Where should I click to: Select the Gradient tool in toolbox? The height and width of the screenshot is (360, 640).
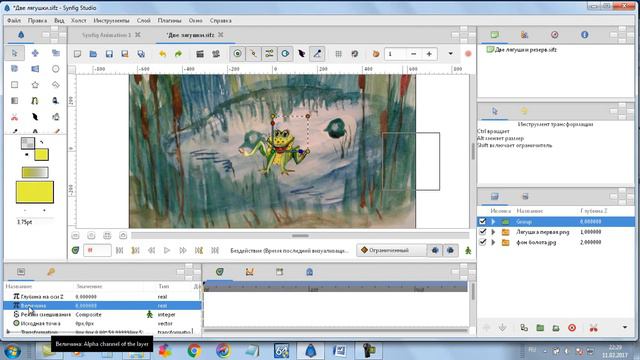coord(15,101)
